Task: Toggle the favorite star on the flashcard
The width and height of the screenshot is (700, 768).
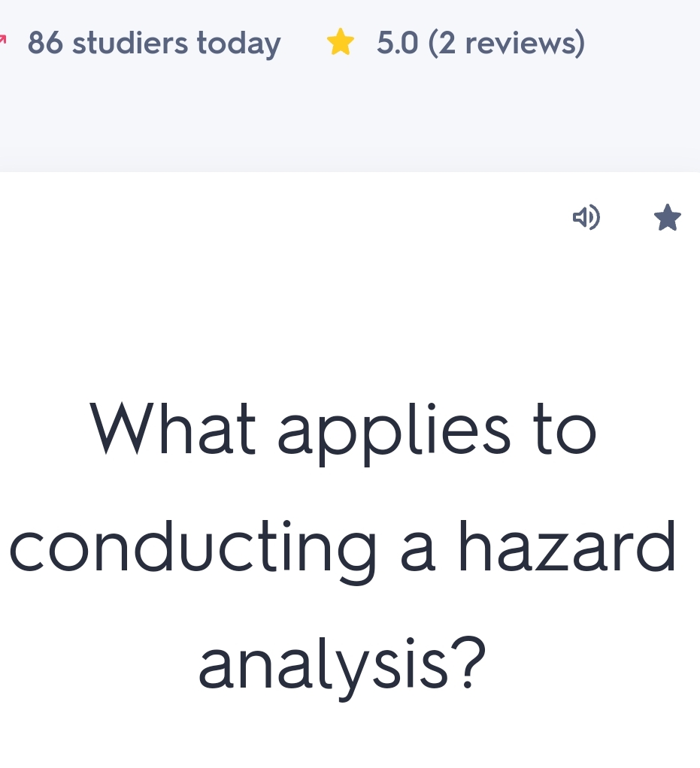Action: point(666,217)
